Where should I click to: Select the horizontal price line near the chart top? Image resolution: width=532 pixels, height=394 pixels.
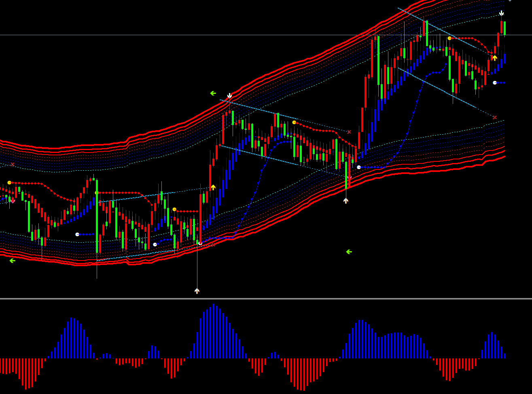[x=266, y=35]
